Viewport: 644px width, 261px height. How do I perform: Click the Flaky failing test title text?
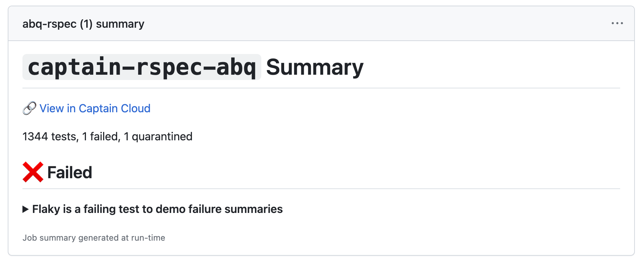pos(157,209)
